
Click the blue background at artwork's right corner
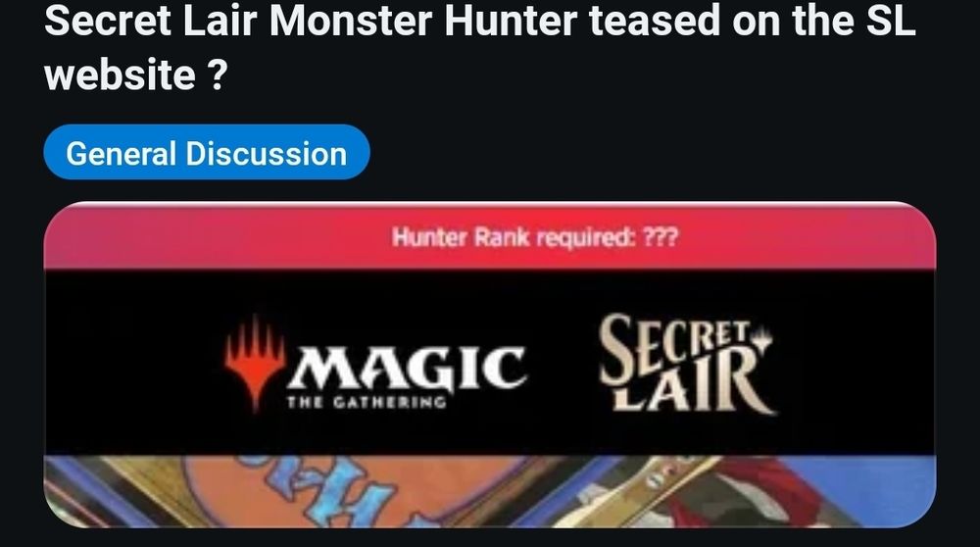click(888, 487)
